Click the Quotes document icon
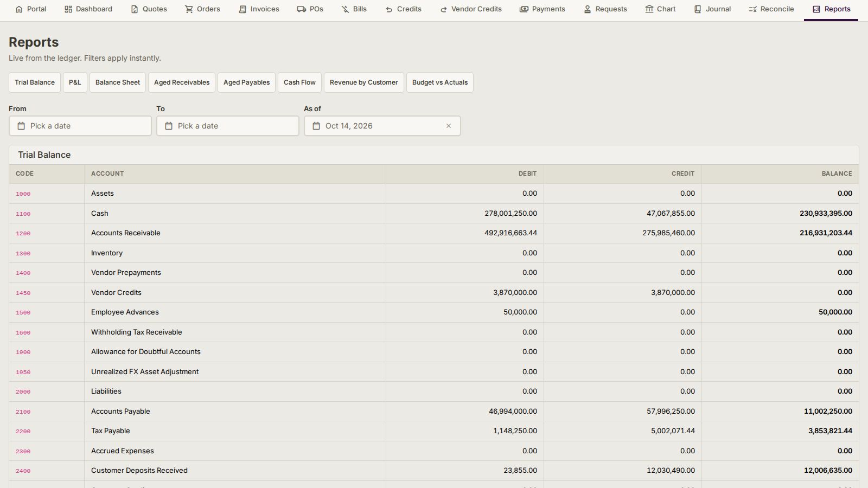The width and height of the screenshot is (868, 488). [135, 9]
